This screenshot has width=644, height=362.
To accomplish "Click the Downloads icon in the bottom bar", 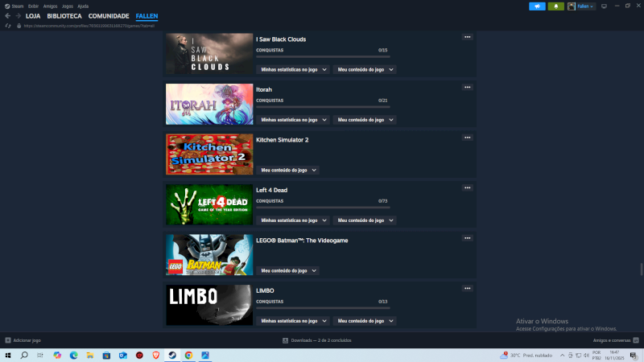I will click(286, 340).
